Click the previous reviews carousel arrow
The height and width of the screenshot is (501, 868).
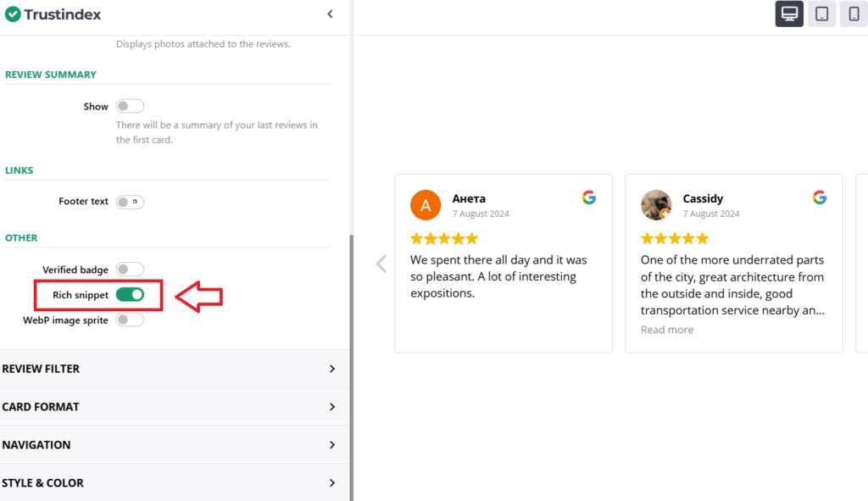click(x=381, y=264)
